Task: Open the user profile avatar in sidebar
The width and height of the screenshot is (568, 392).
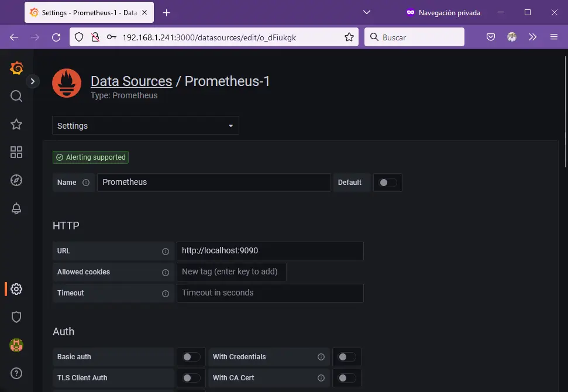Action: point(16,345)
